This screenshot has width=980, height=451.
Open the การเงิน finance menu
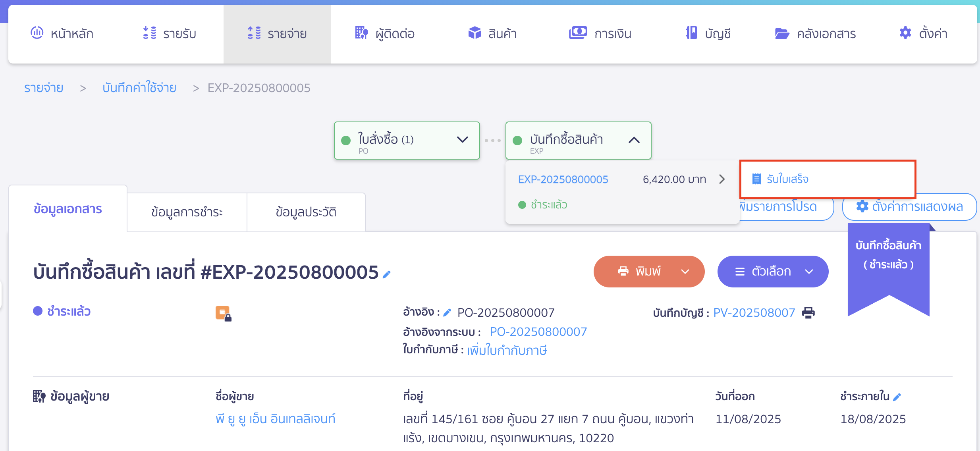(x=600, y=34)
